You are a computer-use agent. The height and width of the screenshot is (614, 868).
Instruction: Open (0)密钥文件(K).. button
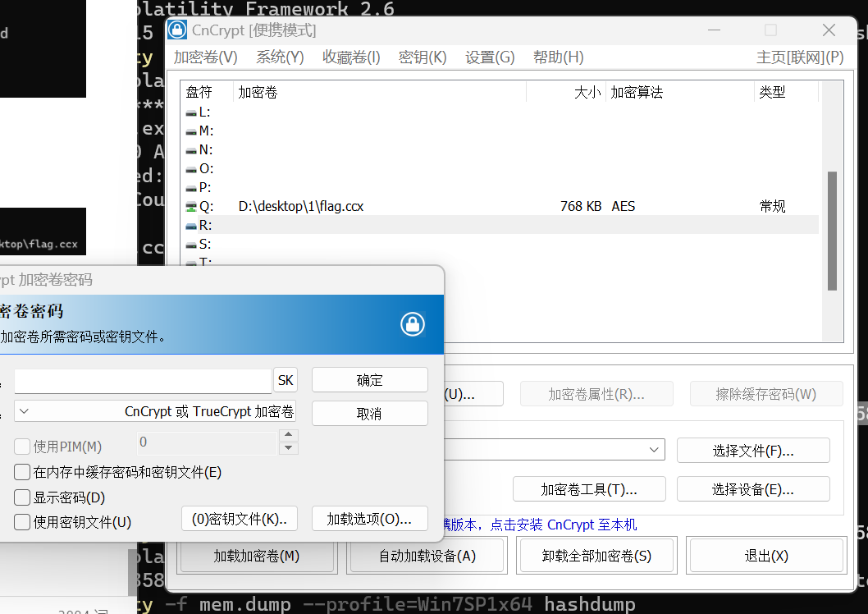[x=240, y=519]
